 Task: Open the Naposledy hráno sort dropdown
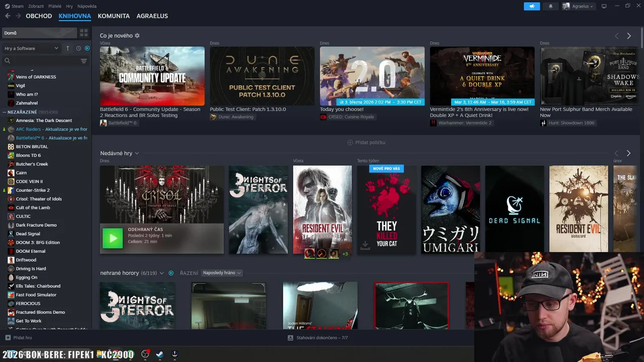coord(222,273)
